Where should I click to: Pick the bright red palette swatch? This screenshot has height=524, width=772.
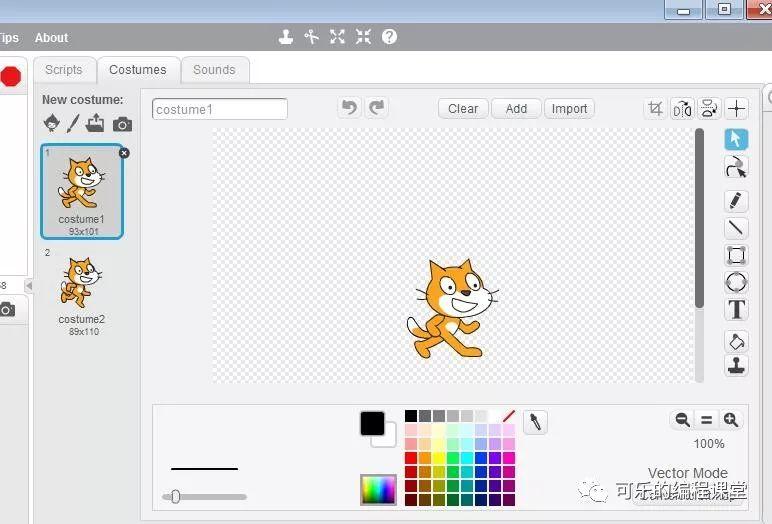411,458
